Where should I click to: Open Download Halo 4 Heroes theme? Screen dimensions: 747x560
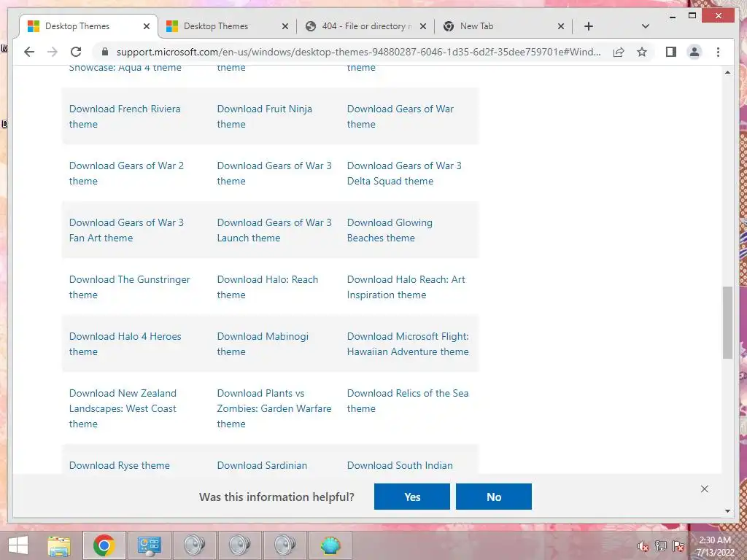click(125, 344)
